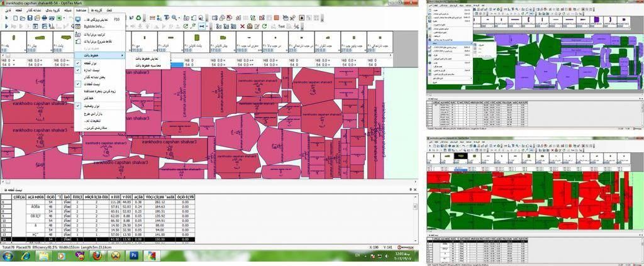Open the dropdown arrow beside the dumbbell toggle icon
The width and height of the screenshot is (644, 266).
click(206, 26)
